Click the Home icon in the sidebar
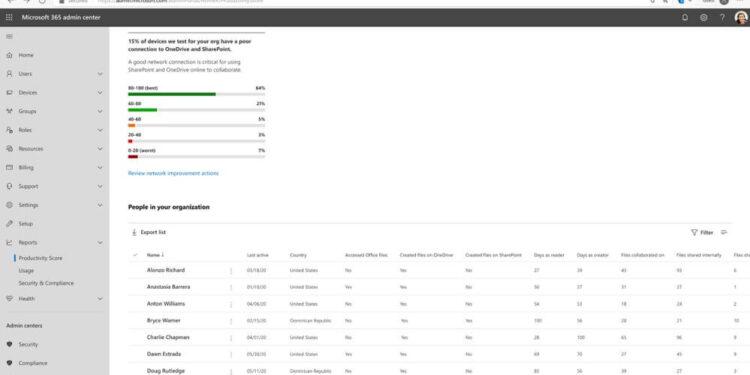Viewport: 750px width, 375px height. pyautogui.click(x=9, y=55)
